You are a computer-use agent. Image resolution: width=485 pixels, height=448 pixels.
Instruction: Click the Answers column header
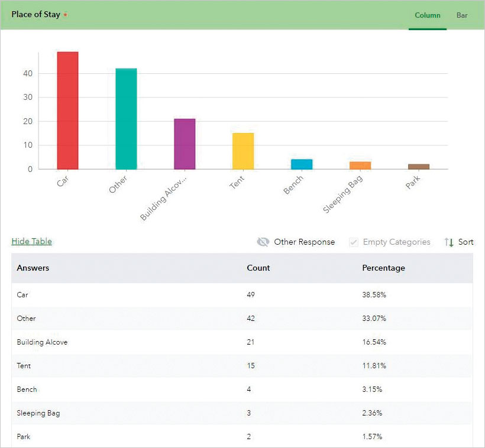[x=33, y=268]
